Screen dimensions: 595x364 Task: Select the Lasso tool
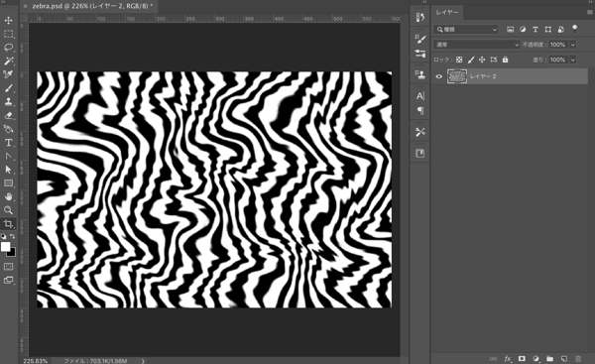point(8,48)
